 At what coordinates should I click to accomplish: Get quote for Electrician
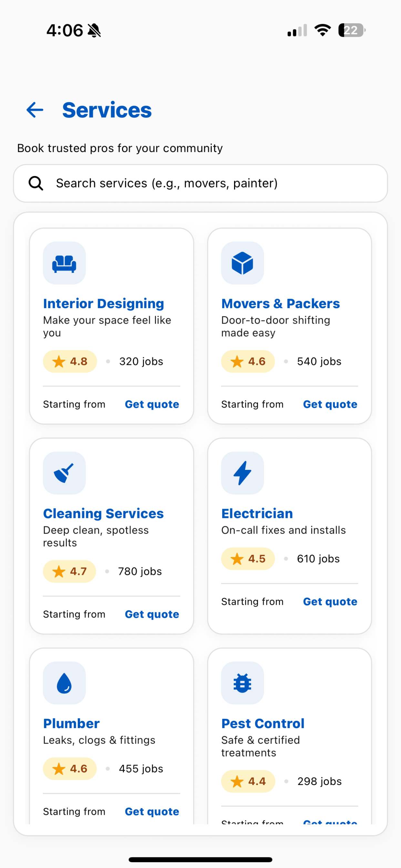[330, 602]
